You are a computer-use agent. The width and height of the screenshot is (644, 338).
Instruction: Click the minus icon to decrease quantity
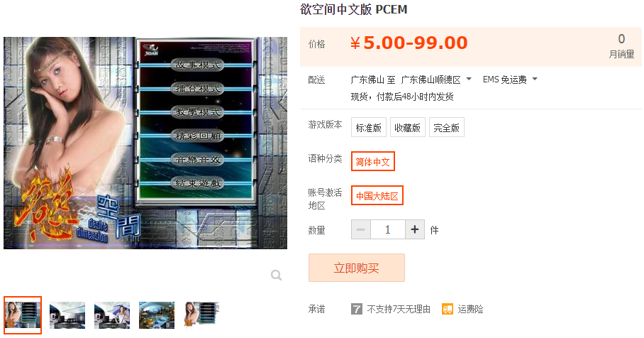pos(360,229)
